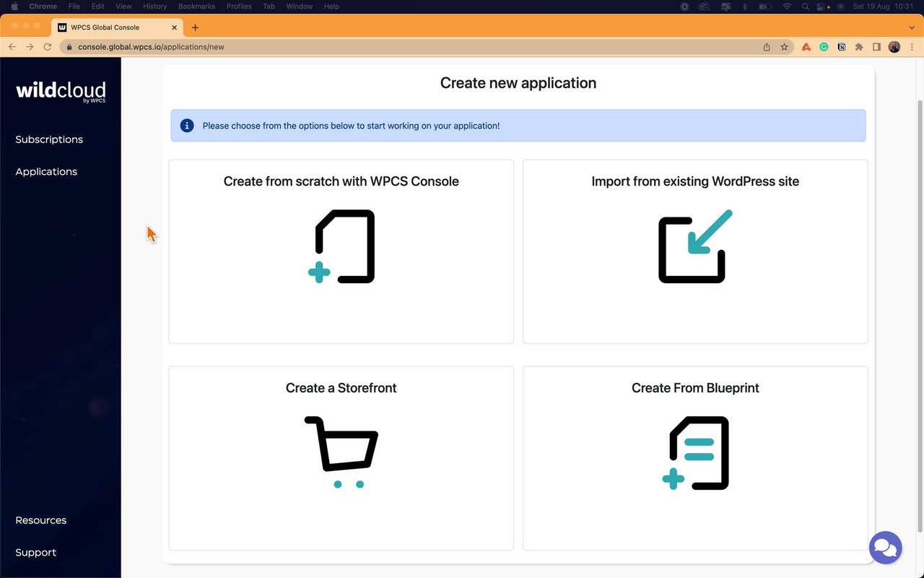Screen dimensions: 924x578
Task: Reload the current page
Action: pyautogui.click(x=48, y=47)
